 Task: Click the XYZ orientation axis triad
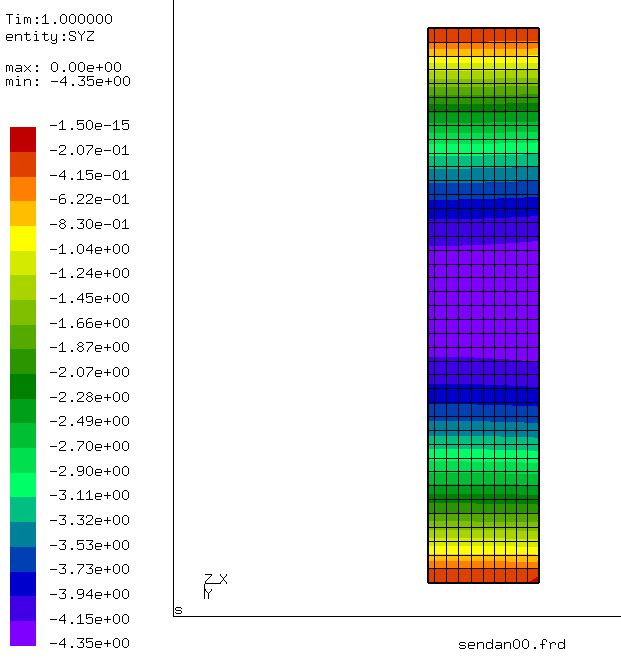click(x=215, y=586)
